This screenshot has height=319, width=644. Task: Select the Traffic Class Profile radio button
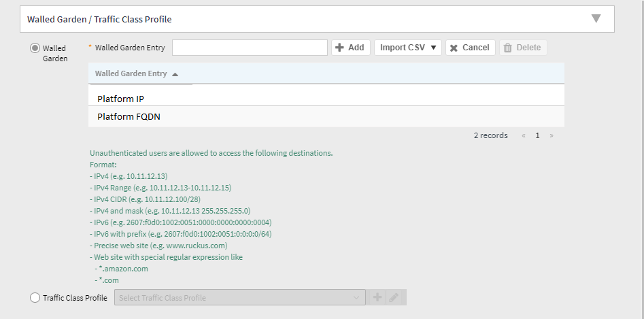[x=35, y=297]
